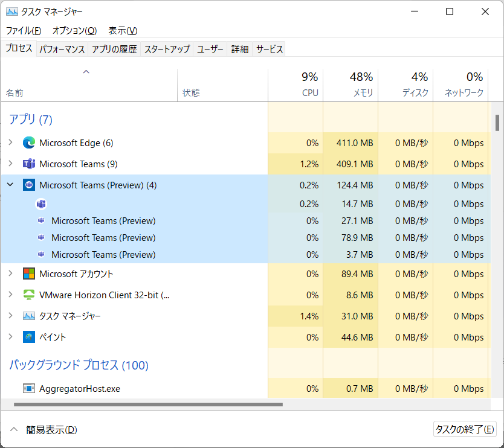The image size is (504, 448).
Task: Select the プロセス tab
Action: tap(19, 48)
